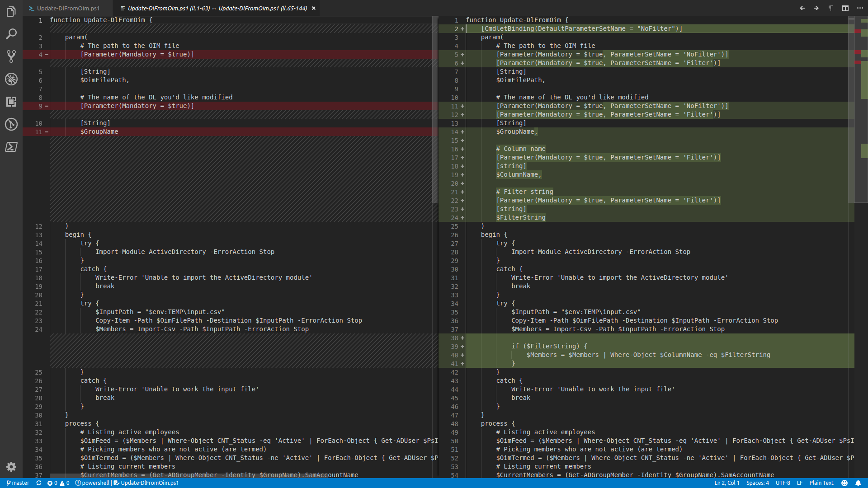Screen dimensions: 868x488
Task: Click line number 25 in the right pane
Action: click(x=454, y=226)
